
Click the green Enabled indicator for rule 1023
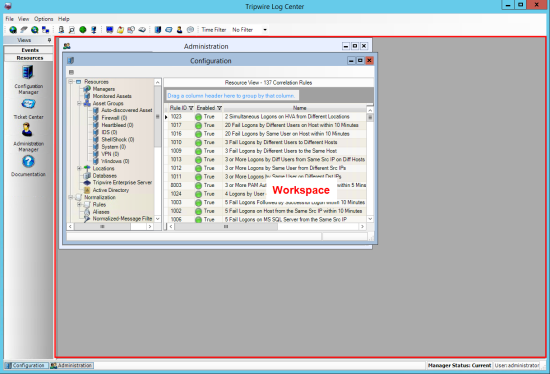point(198,117)
